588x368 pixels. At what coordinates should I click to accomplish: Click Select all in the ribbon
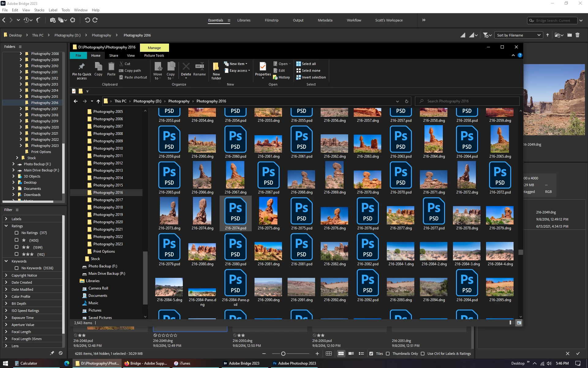click(308, 64)
